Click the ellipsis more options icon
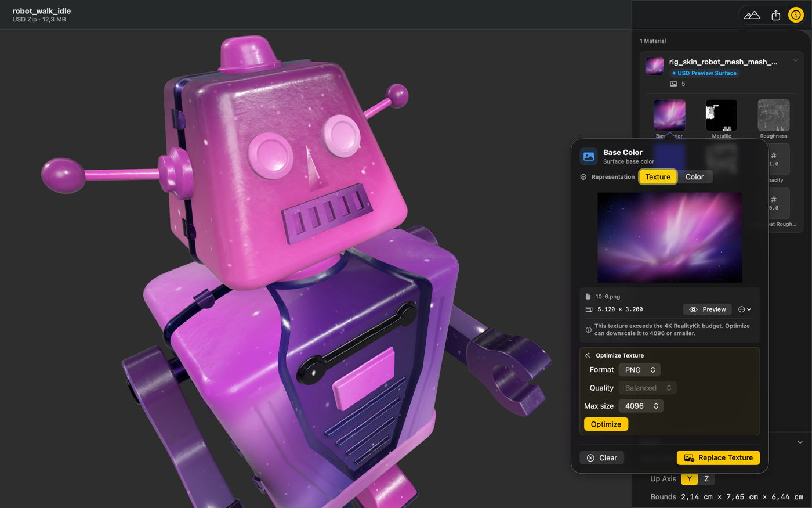This screenshot has height=508, width=812. [x=744, y=309]
